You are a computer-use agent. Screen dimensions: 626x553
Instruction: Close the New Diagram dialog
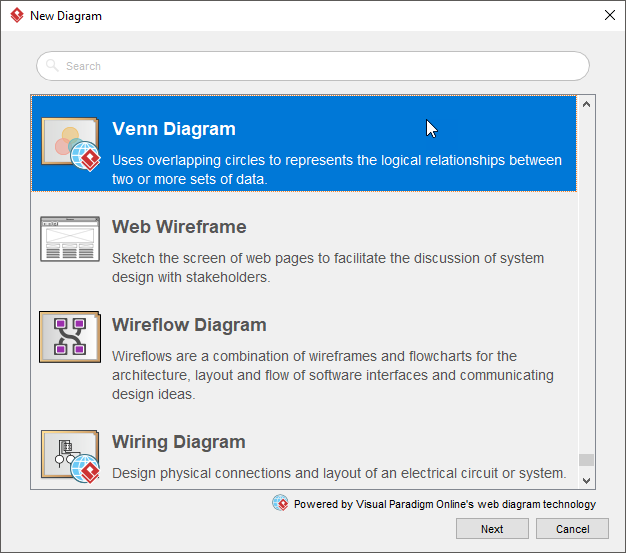pos(609,16)
